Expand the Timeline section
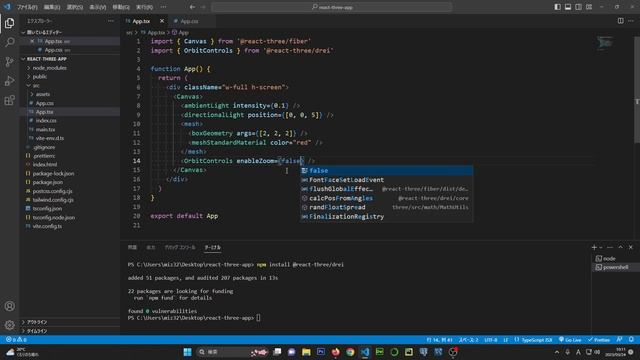Viewport: 640px width, 360px height. point(37,331)
